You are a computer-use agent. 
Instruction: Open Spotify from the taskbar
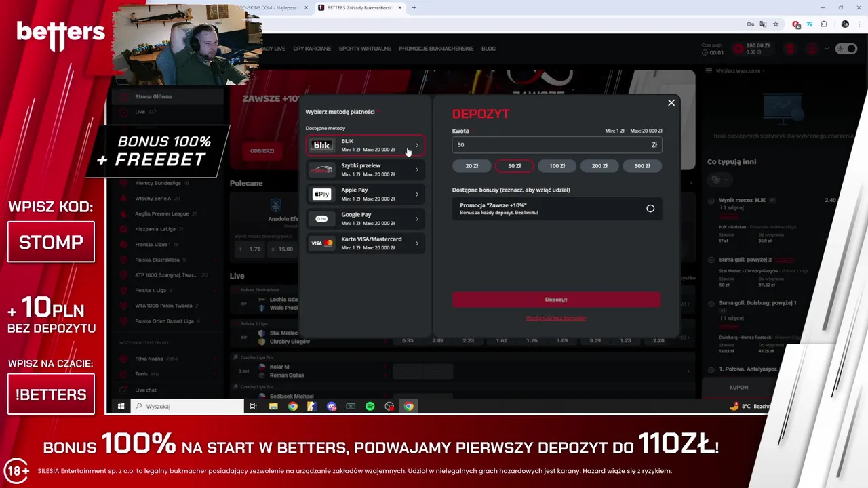pyautogui.click(x=370, y=407)
